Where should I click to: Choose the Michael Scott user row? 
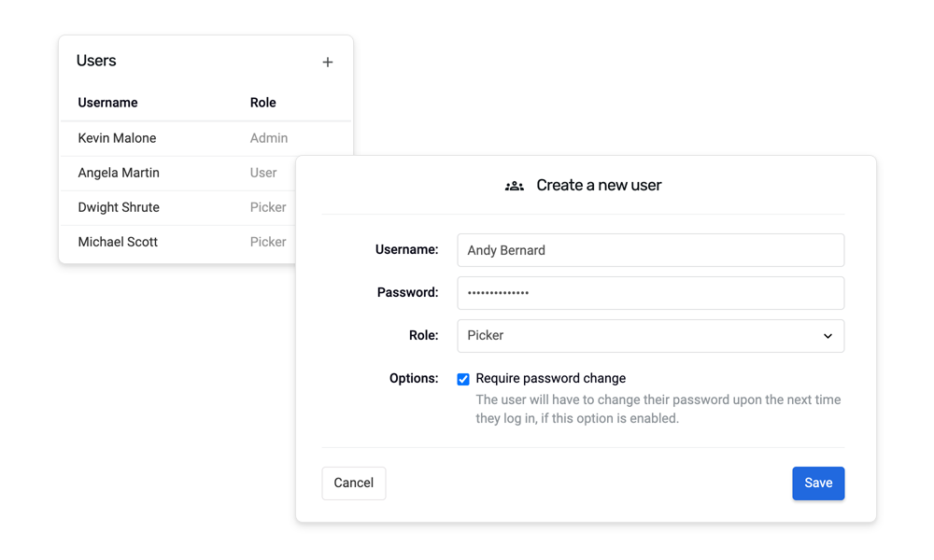[118, 242]
